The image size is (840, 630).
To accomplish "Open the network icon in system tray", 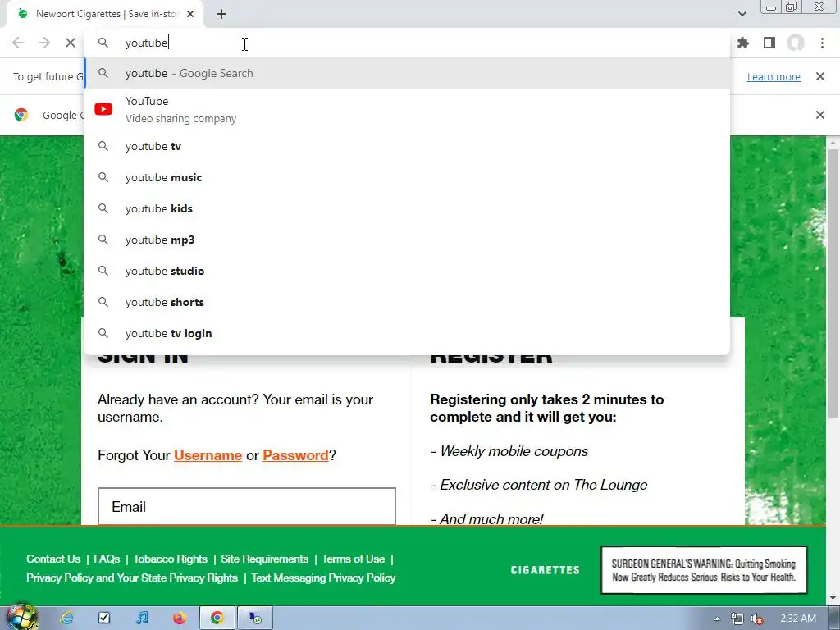I will coord(737,619).
